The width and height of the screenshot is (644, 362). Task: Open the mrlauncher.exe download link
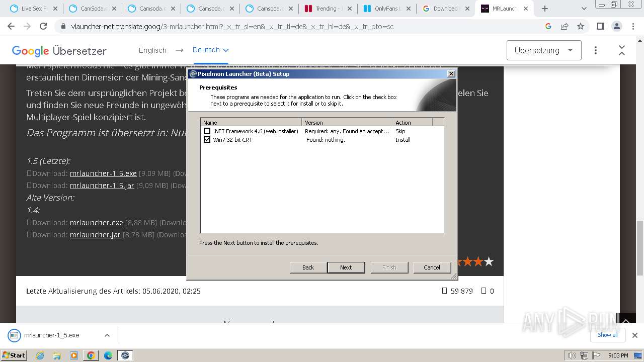tap(97, 223)
